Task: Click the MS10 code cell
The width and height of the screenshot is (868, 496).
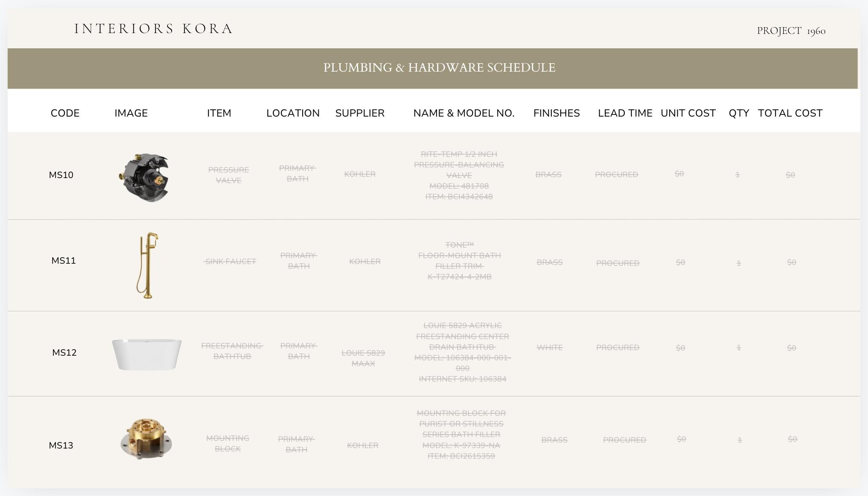Action: click(x=61, y=175)
